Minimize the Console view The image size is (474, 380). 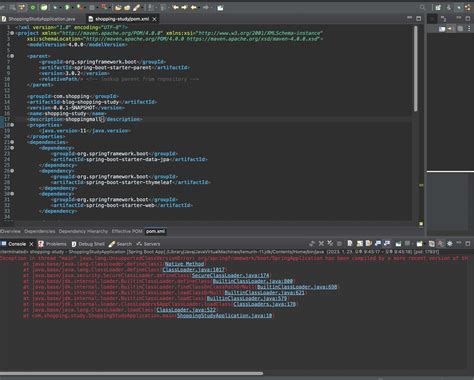click(x=459, y=243)
